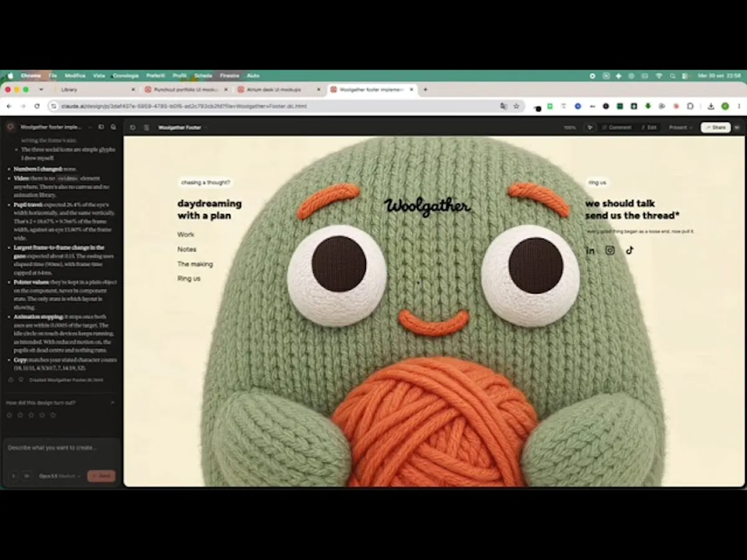The height and width of the screenshot is (560, 747).
Task: Click the Send button
Action: [x=101, y=476]
